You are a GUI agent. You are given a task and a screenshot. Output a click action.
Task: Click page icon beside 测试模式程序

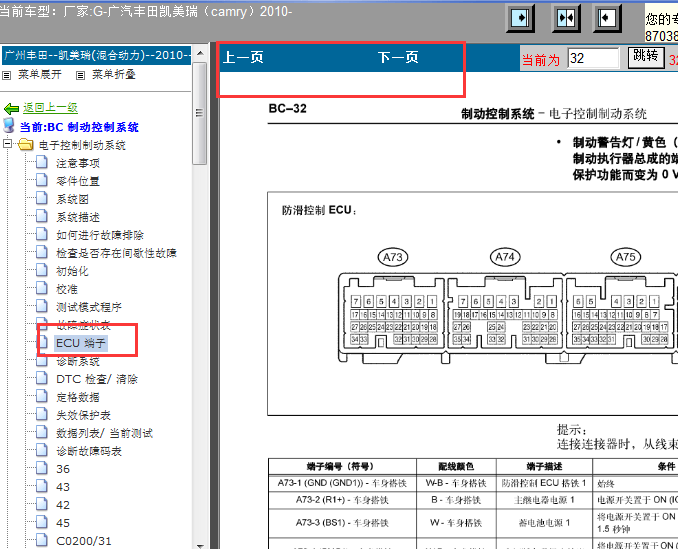42,306
